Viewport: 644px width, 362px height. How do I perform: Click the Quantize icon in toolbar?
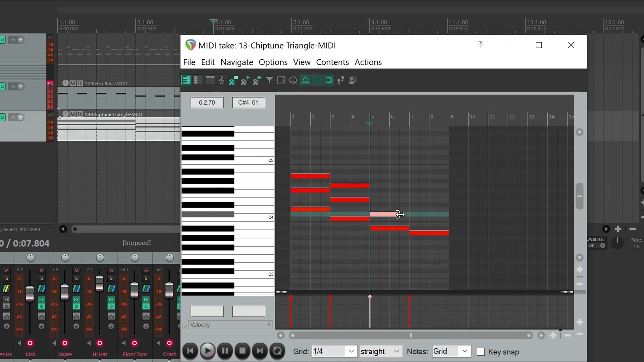[x=293, y=80]
